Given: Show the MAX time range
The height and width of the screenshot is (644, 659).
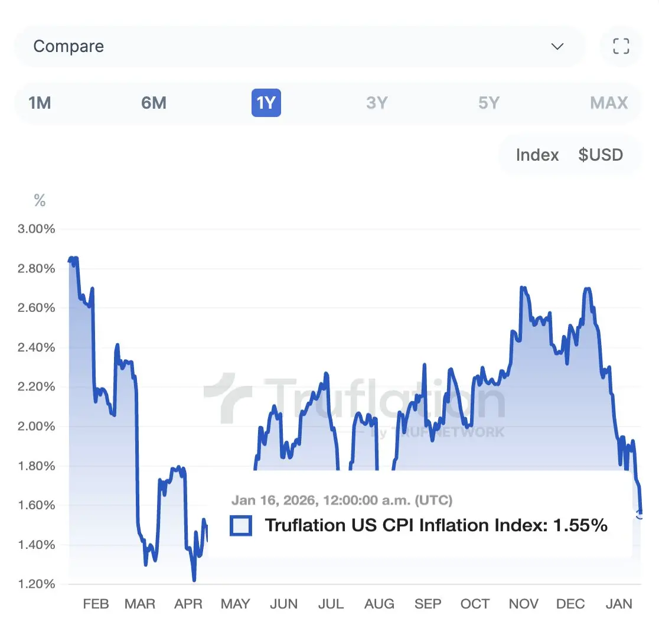Looking at the screenshot, I should [x=609, y=103].
